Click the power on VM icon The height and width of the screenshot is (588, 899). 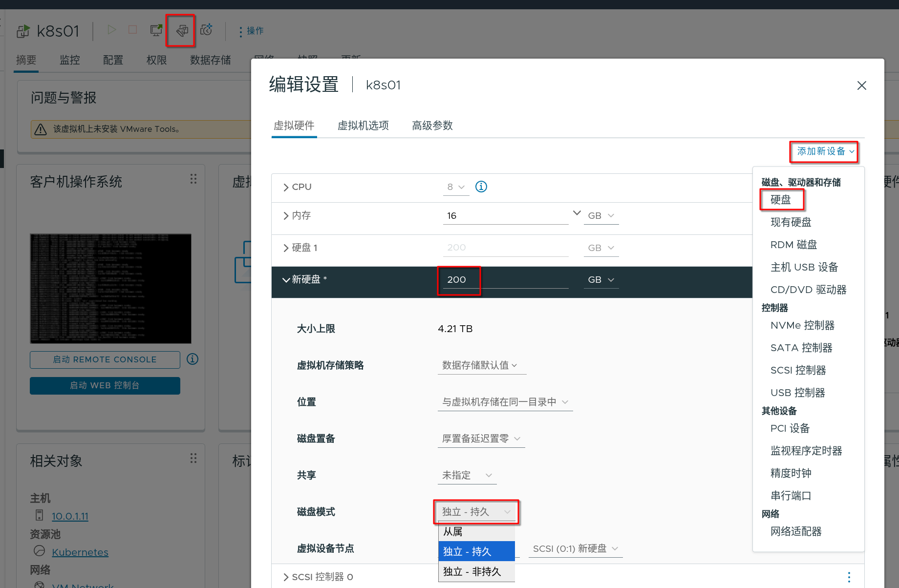pos(112,30)
